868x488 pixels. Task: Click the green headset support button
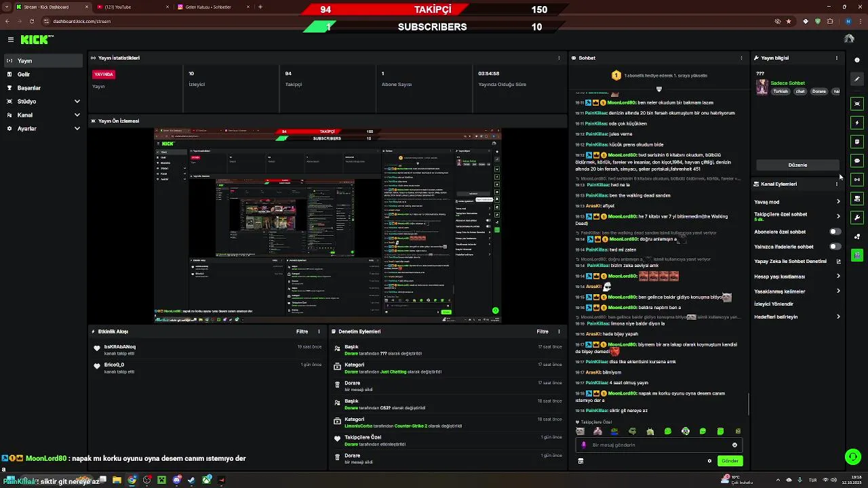(853, 457)
